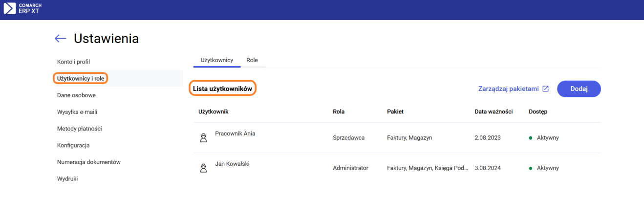Screen dimensions: 644x200
Task: Click external link icon next to Zarządzaj pakietami
Action: pyautogui.click(x=546, y=89)
